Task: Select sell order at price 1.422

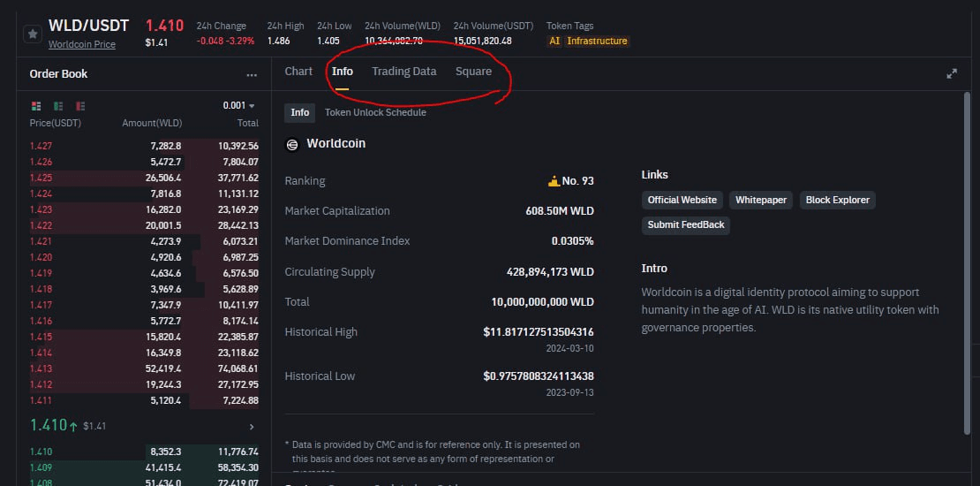Action: (144, 226)
